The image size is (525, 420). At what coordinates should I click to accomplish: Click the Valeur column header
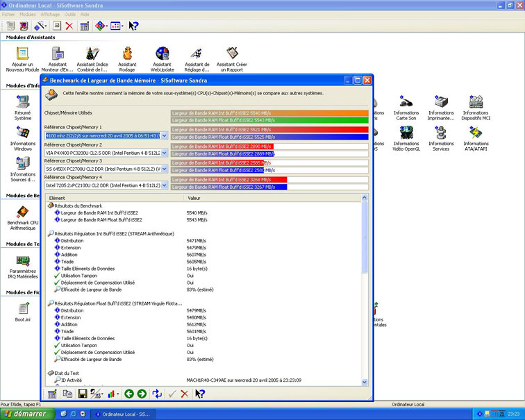point(272,198)
